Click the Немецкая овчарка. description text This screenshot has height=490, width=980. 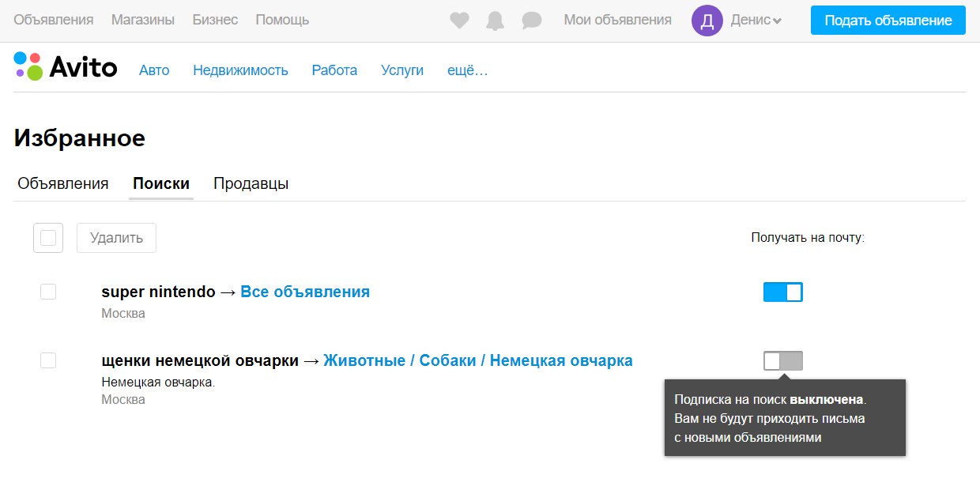pos(158,382)
